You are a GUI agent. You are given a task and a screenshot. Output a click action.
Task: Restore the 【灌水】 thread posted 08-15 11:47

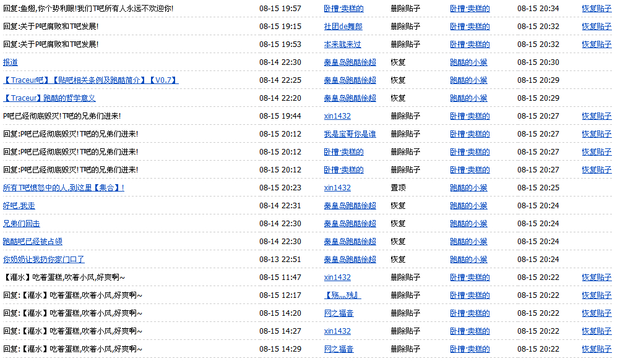[596, 277]
